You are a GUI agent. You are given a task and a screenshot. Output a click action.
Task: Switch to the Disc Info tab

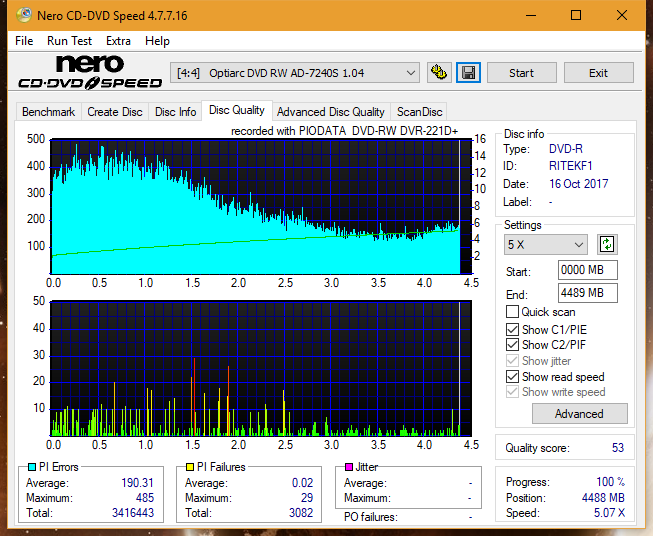point(175,112)
